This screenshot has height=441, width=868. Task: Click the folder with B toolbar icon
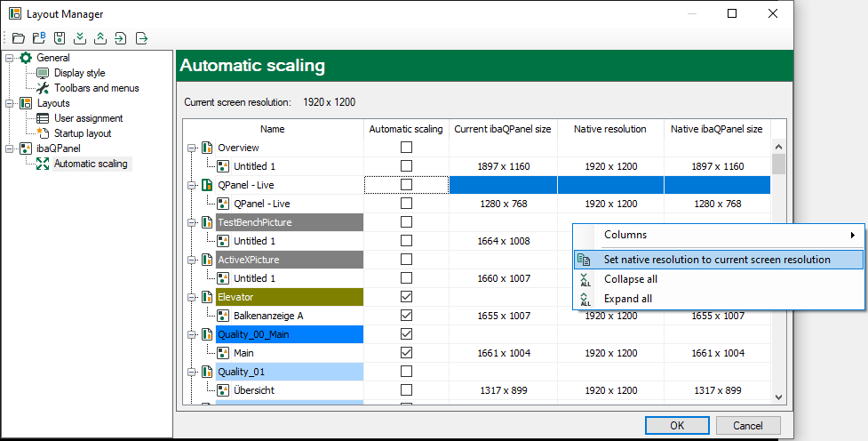tap(39, 38)
